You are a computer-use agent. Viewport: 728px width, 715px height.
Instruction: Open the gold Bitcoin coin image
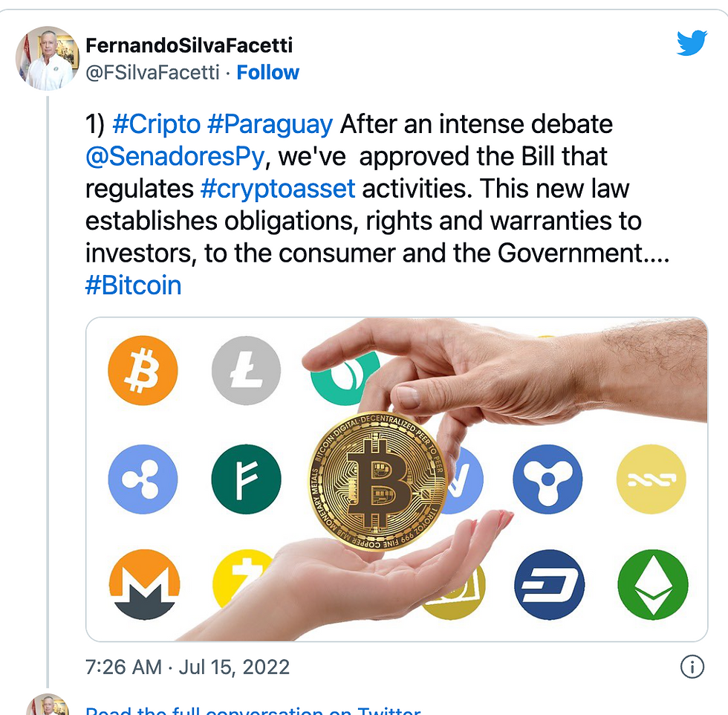(x=377, y=481)
